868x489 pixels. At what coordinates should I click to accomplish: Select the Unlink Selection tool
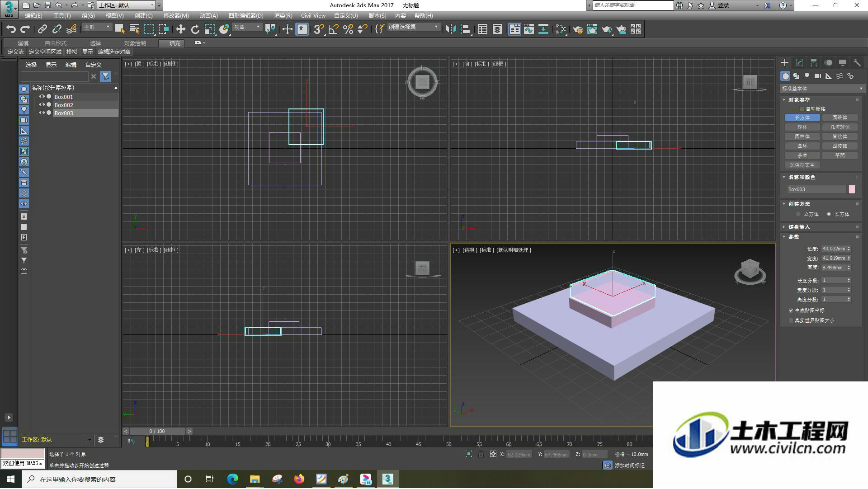(x=57, y=29)
